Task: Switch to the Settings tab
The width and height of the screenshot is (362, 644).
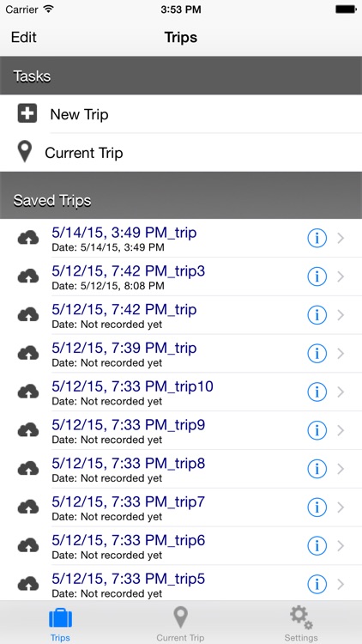Action: [x=301, y=623]
